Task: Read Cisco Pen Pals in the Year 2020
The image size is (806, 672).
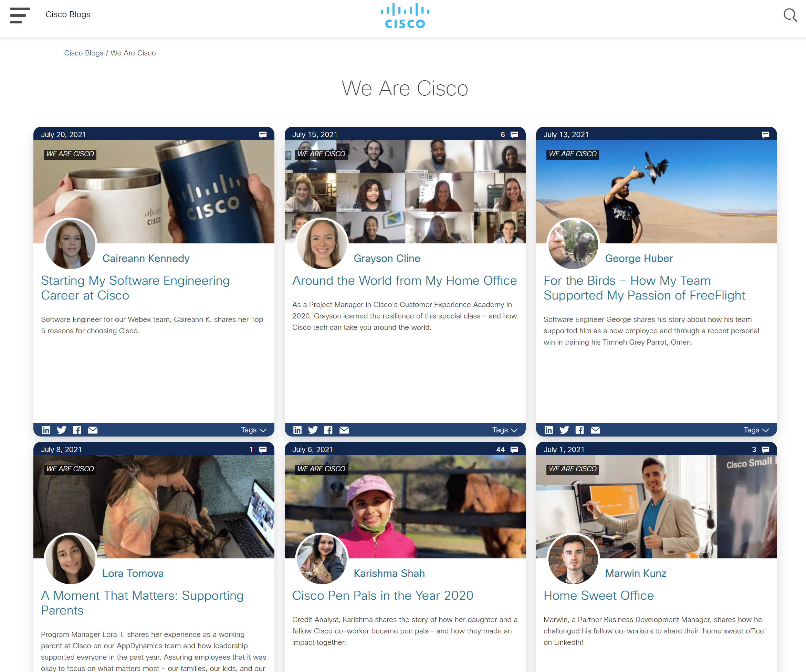Action: tap(383, 596)
